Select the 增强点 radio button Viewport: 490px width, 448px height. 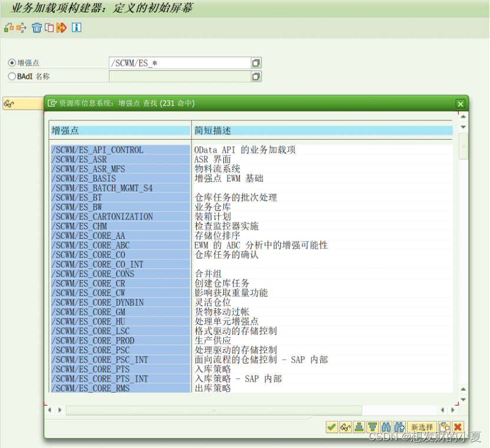[x=12, y=63]
